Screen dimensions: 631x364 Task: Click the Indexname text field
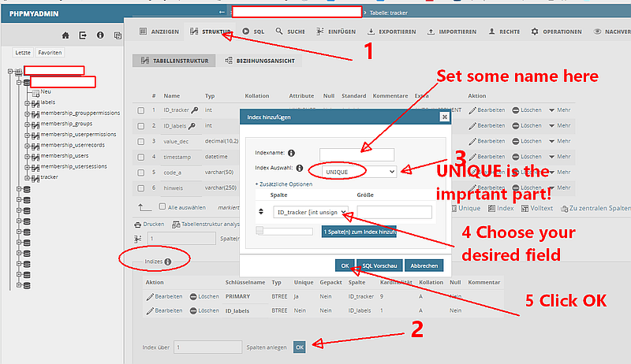tap(357, 154)
